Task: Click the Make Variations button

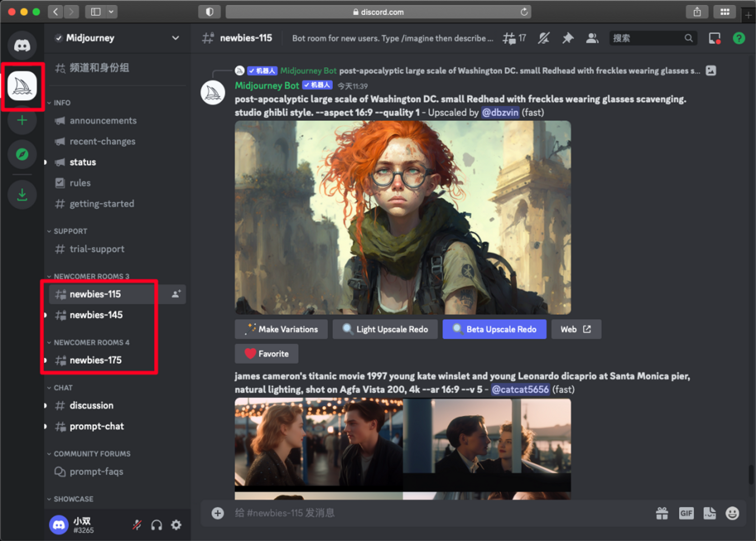Action: (x=281, y=329)
